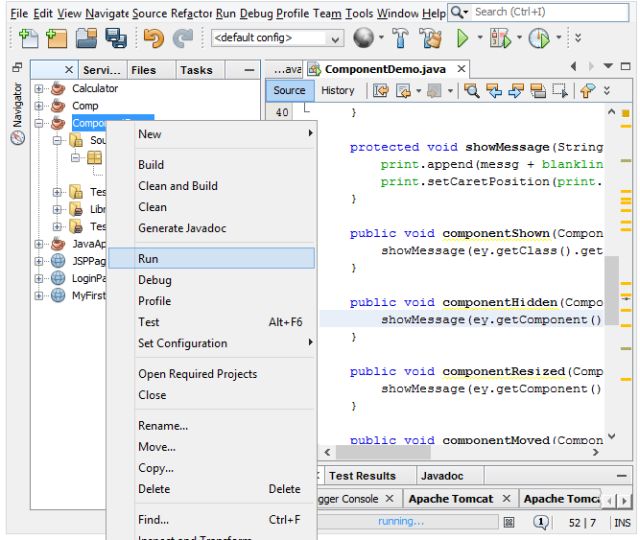Screen dimensions: 640x540
Task: Expand the Calculator project node
Action: [38, 89]
